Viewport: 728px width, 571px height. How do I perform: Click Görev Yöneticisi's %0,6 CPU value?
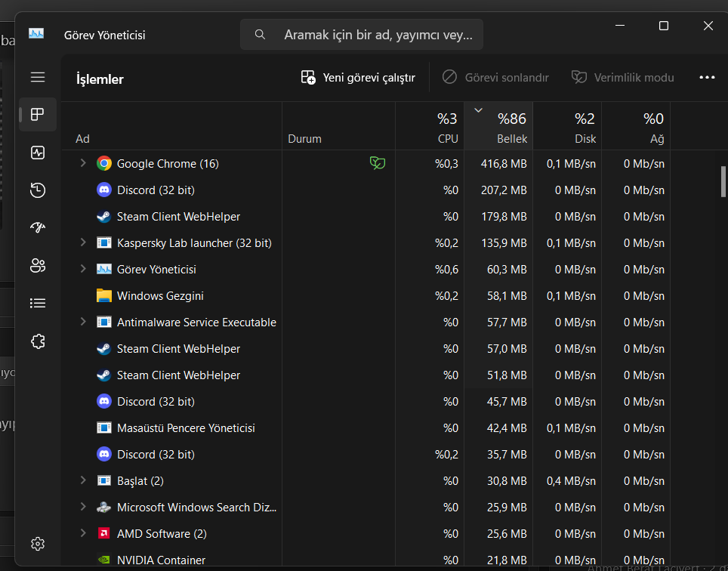(x=446, y=269)
